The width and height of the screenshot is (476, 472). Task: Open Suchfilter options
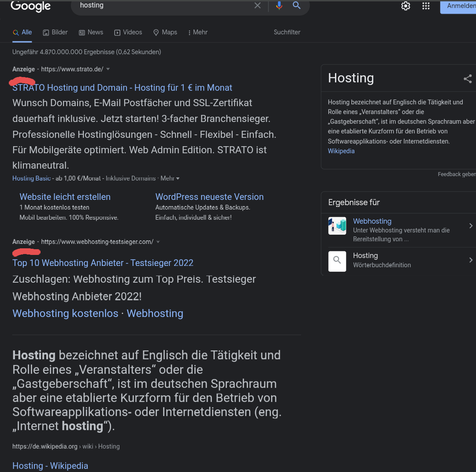[287, 32]
